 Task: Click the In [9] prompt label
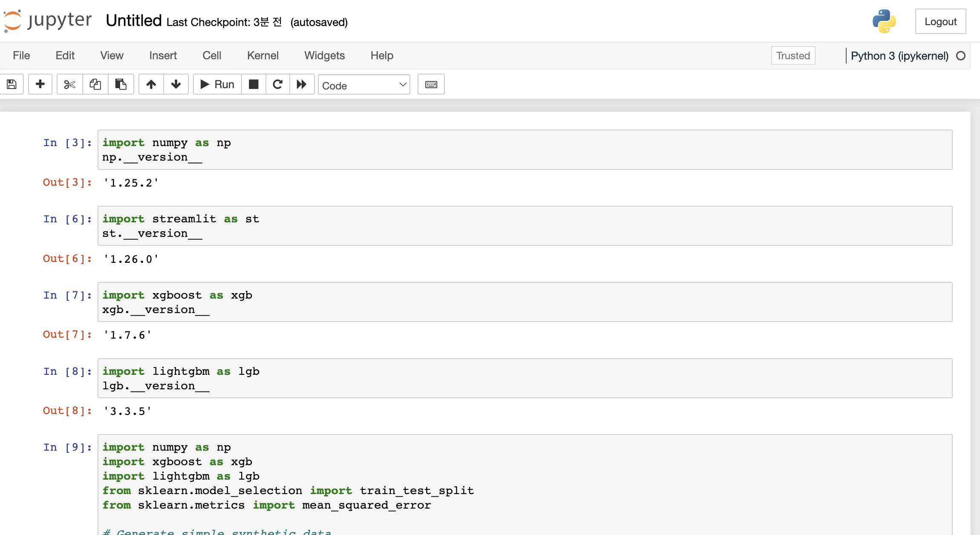click(68, 447)
